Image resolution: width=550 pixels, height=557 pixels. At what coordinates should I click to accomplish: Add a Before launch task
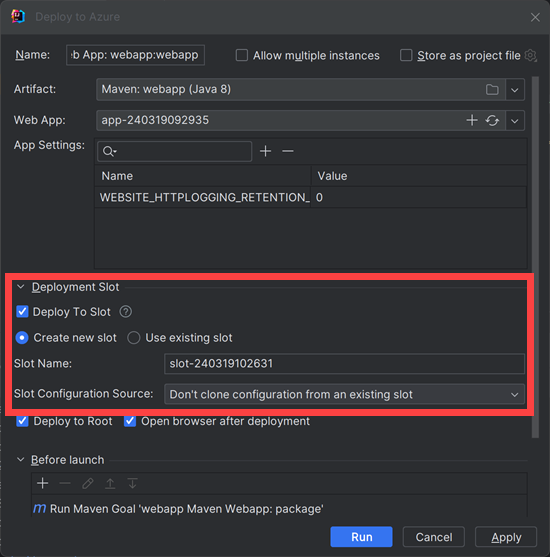pos(43,483)
